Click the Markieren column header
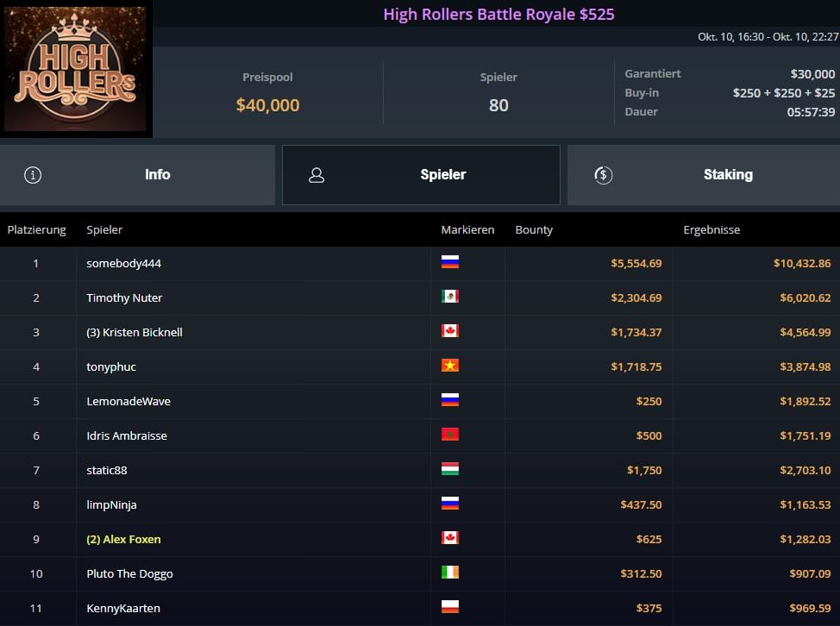The height and width of the screenshot is (626, 840). (x=467, y=230)
